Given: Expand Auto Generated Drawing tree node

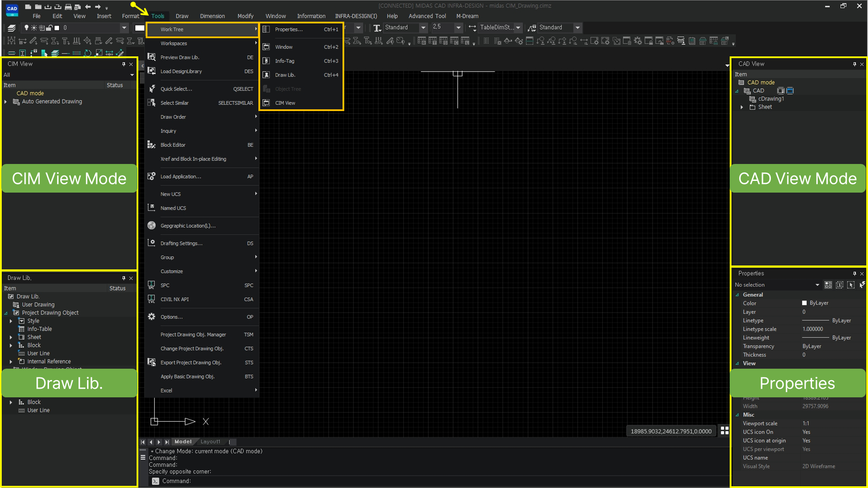Looking at the screenshot, I should 6,102.
